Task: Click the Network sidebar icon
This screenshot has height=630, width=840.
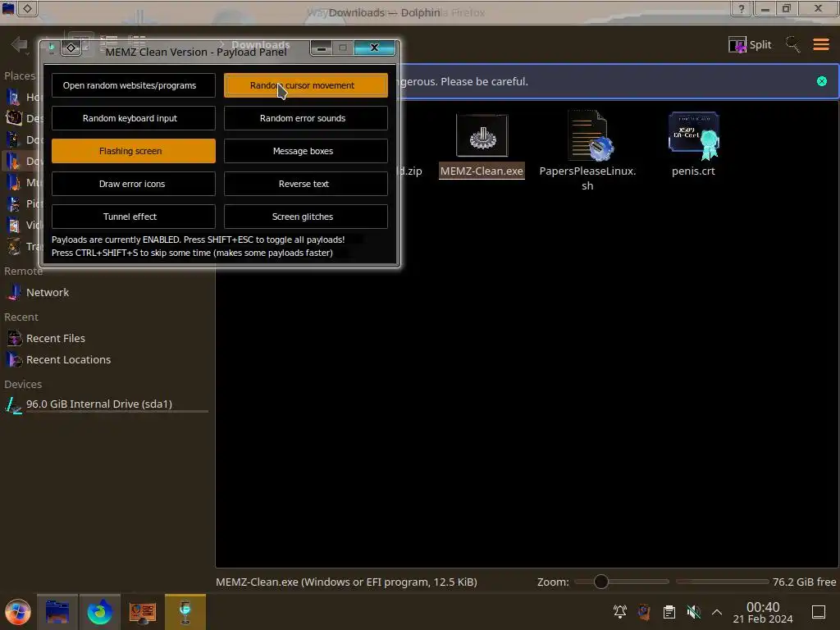Action: coord(13,293)
